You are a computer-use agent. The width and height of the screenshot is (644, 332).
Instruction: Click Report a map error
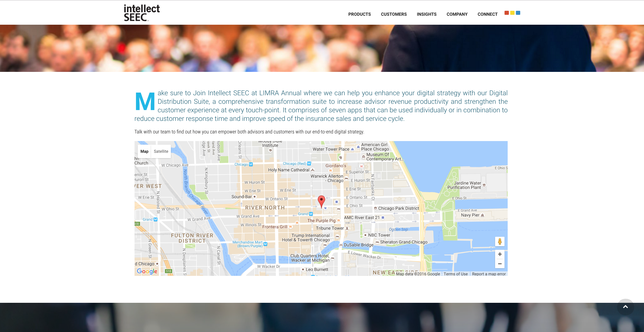pyautogui.click(x=489, y=274)
